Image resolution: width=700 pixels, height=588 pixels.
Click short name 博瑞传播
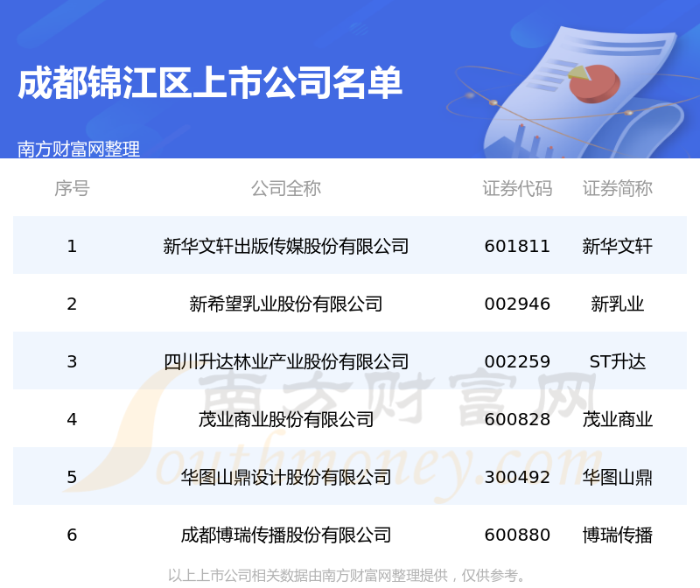click(x=618, y=535)
